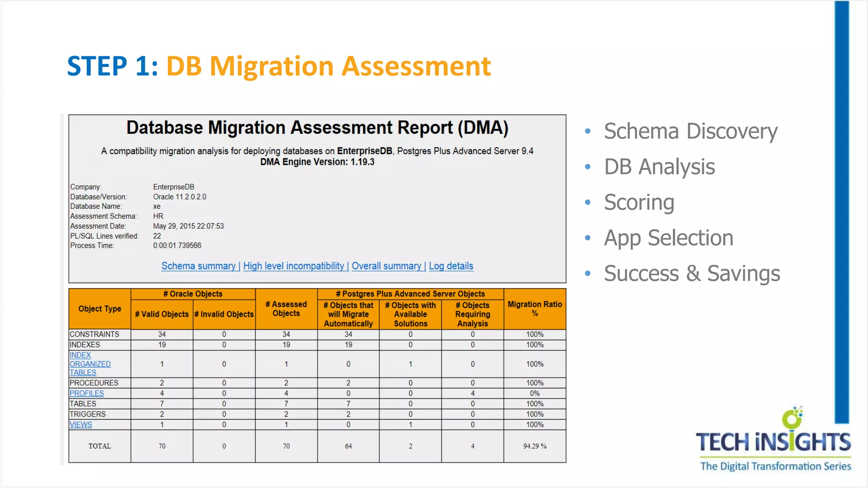Click the 'Success & Savings' bullet
Screen dimensions: 868x488
[692, 274]
